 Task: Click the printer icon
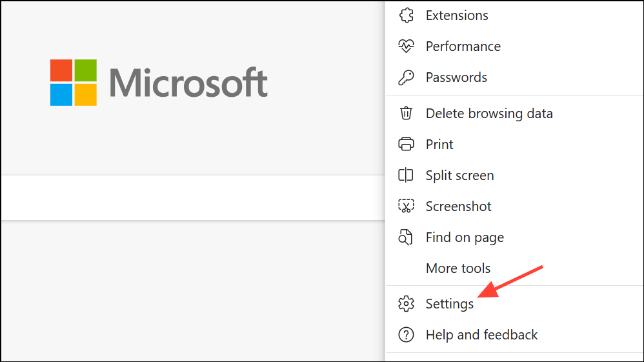coord(406,145)
